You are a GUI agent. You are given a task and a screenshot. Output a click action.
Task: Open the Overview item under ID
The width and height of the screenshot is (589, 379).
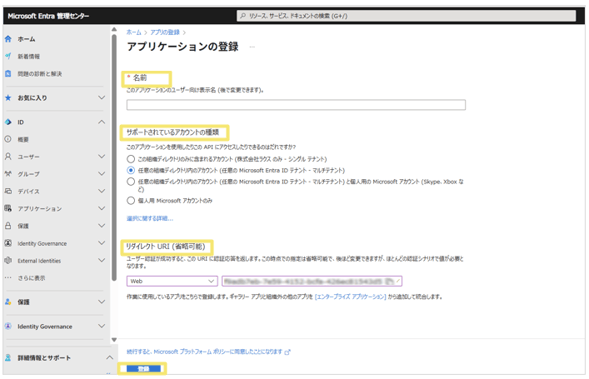(23, 139)
